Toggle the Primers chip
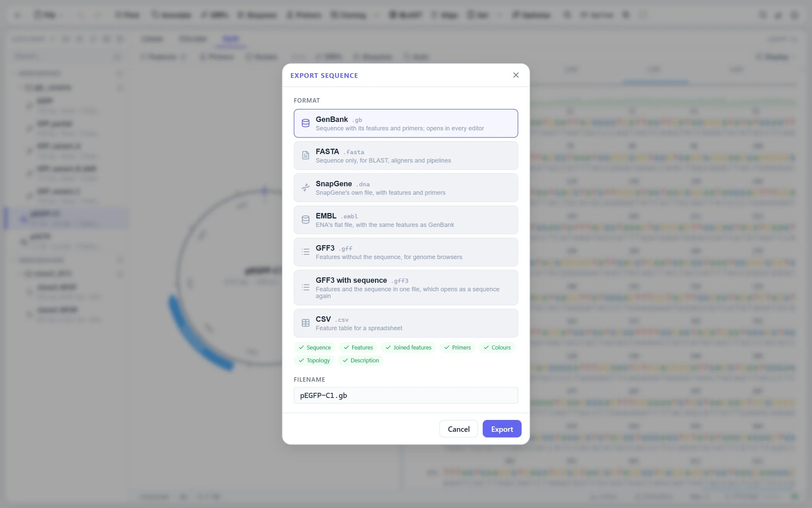 pos(457,347)
